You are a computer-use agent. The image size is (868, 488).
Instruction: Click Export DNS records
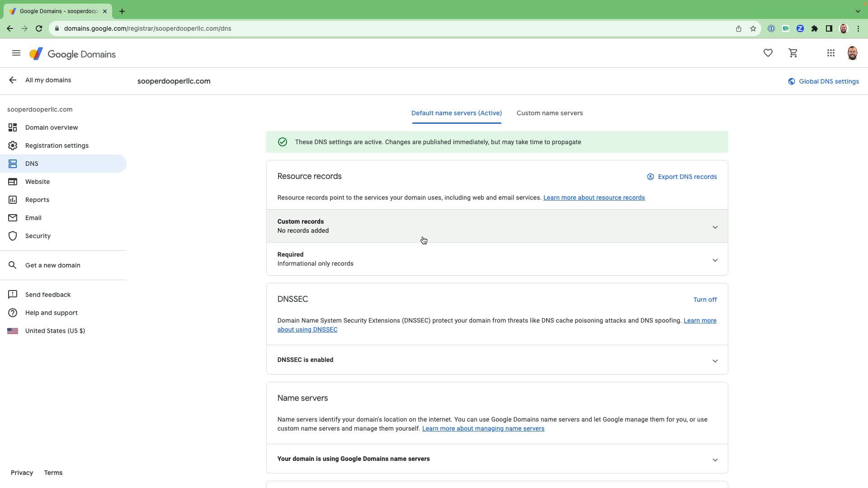tap(682, 177)
